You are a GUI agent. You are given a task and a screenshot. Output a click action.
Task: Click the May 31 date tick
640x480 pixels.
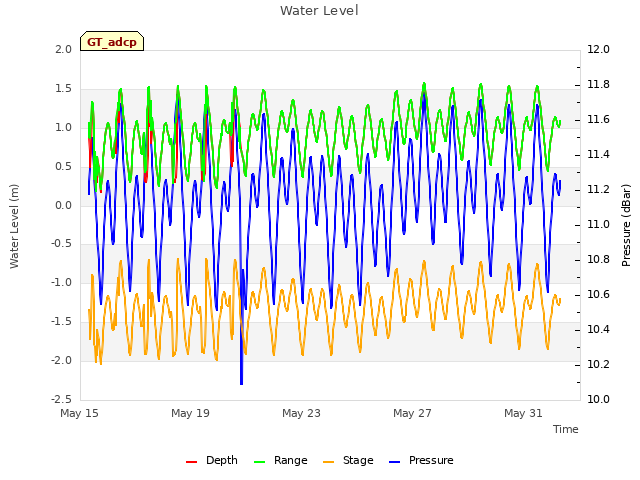[523, 413]
